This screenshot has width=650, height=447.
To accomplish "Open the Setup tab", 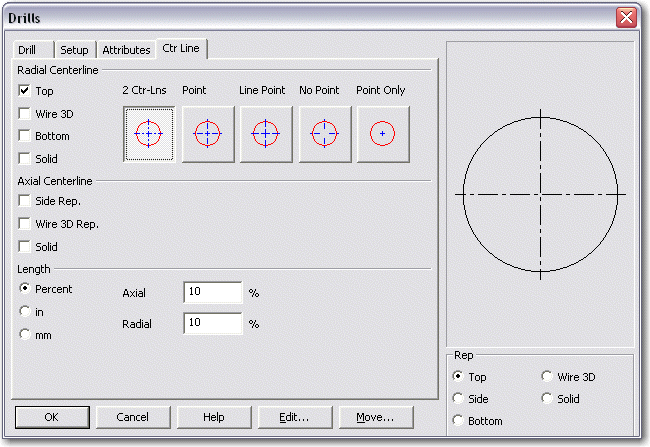I will click(75, 50).
